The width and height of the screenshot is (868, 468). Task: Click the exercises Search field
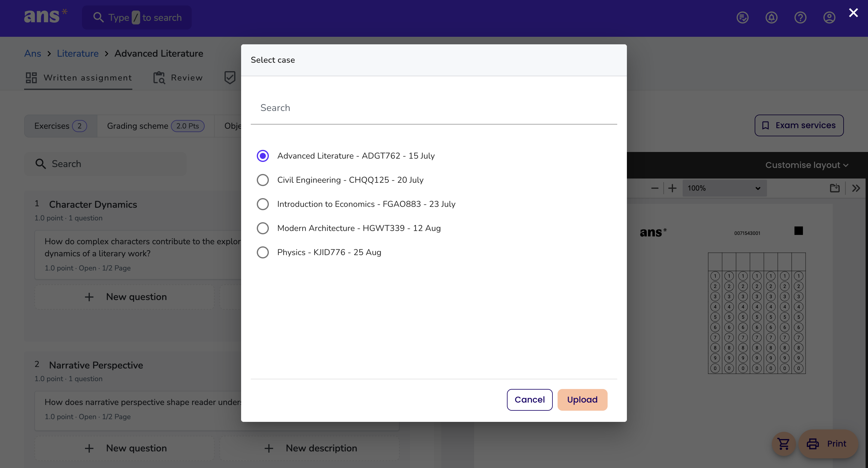(105, 164)
